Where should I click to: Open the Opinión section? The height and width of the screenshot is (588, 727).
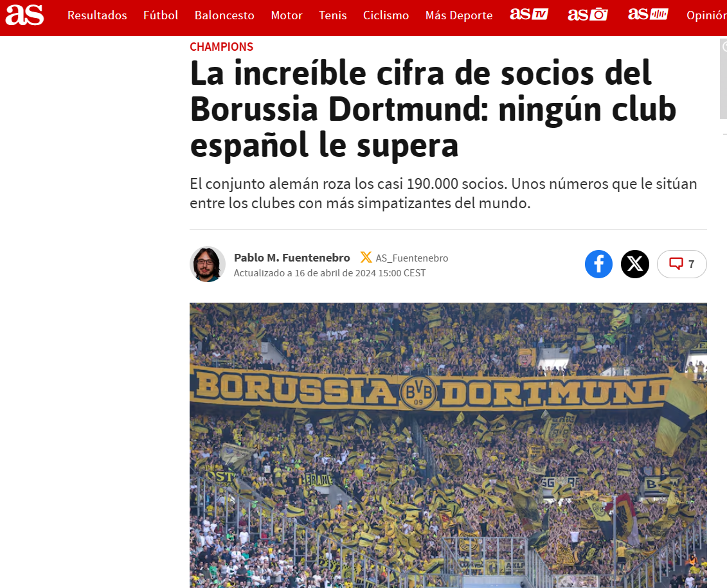tap(706, 15)
